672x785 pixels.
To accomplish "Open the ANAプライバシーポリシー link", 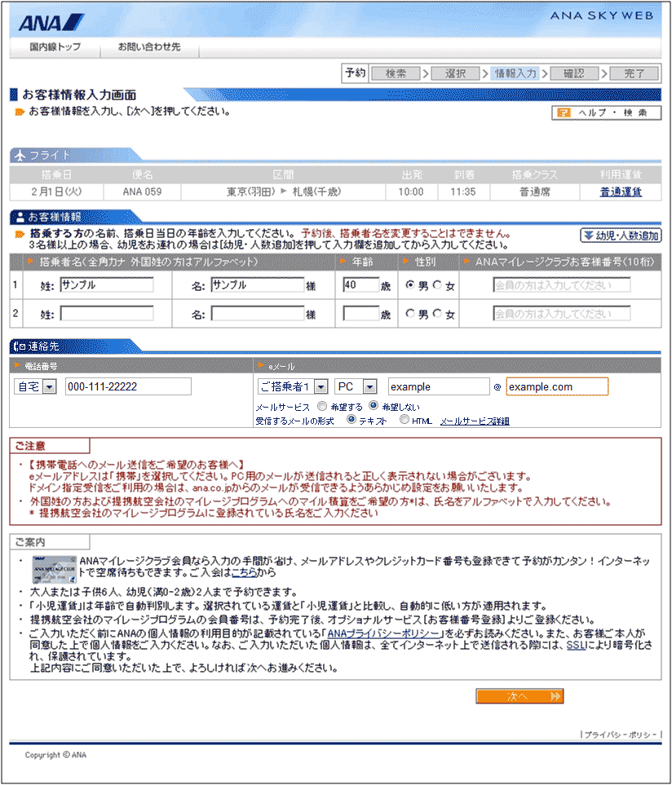I will tap(383, 633).
